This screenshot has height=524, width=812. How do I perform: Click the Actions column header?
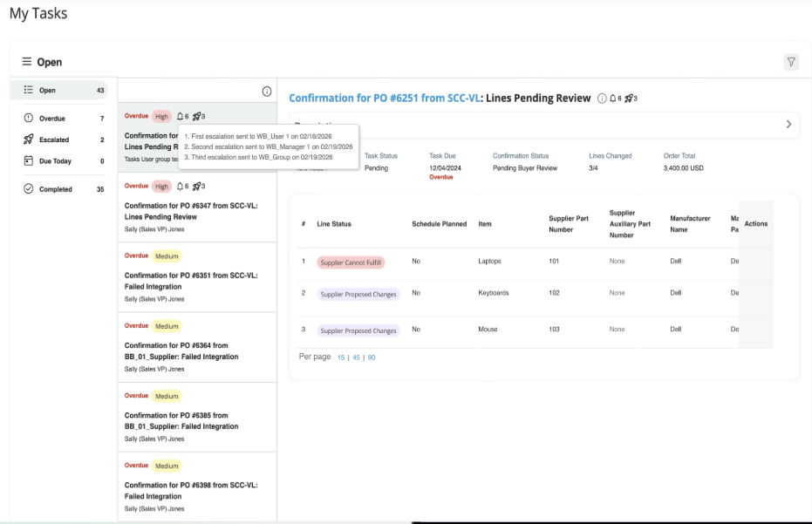point(756,224)
